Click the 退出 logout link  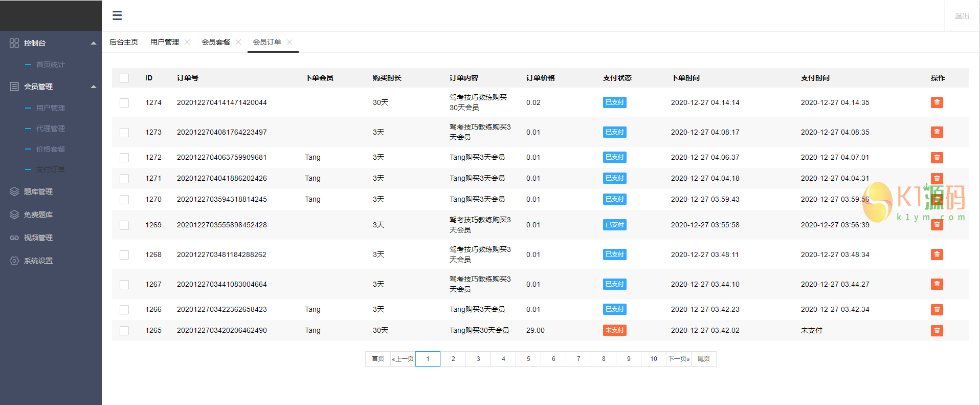(x=962, y=16)
